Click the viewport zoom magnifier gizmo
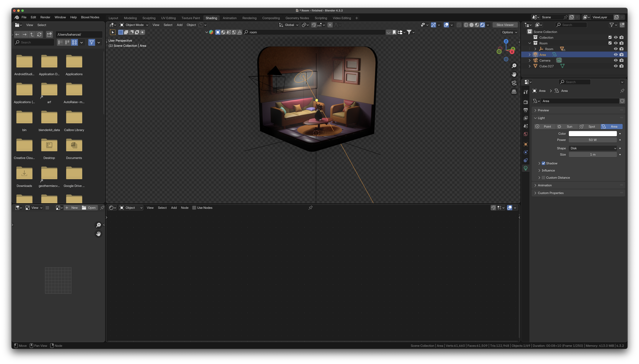639x364 pixels. point(514,66)
